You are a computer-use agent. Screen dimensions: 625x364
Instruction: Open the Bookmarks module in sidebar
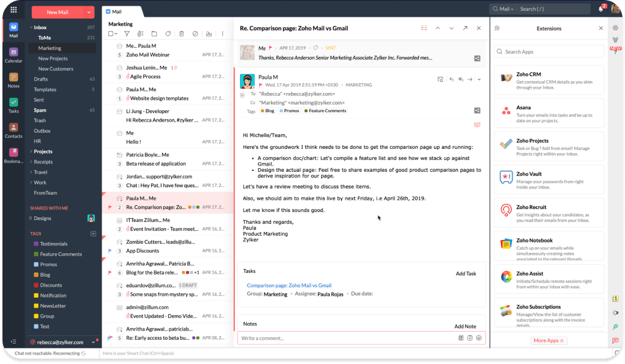[x=14, y=156]
